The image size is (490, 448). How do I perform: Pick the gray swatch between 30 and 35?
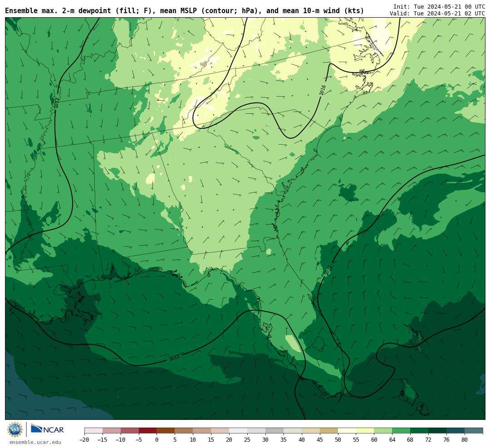tap(274, 431)
